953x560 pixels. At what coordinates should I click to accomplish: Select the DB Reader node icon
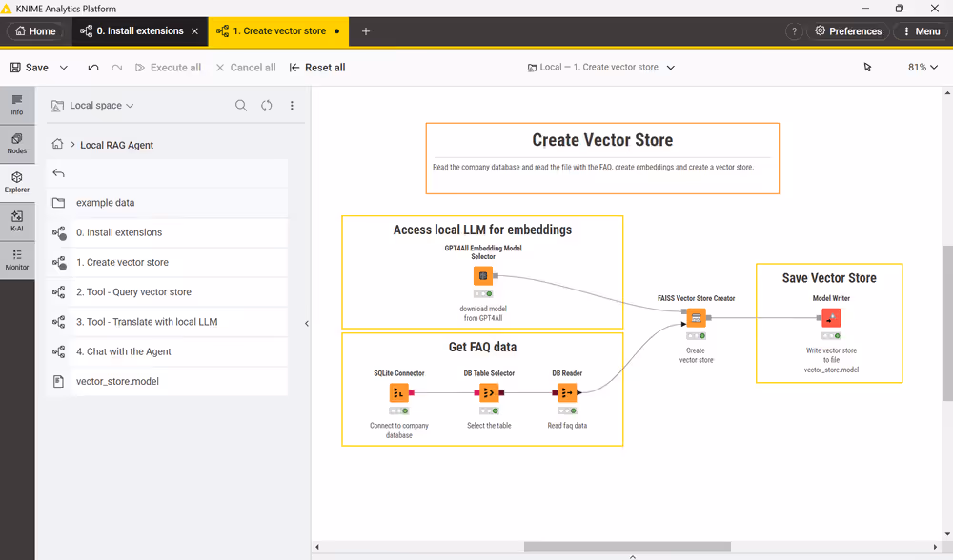tap(567, 392)
